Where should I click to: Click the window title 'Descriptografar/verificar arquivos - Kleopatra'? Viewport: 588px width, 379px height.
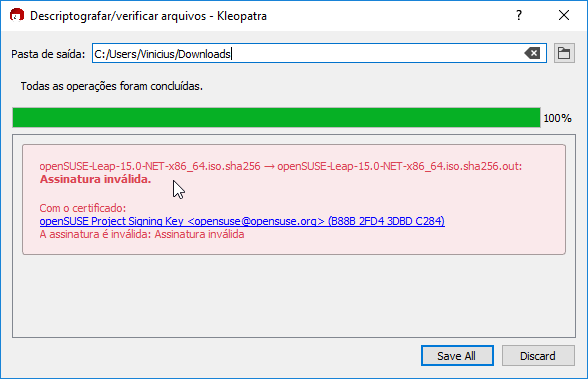point(148,16)
